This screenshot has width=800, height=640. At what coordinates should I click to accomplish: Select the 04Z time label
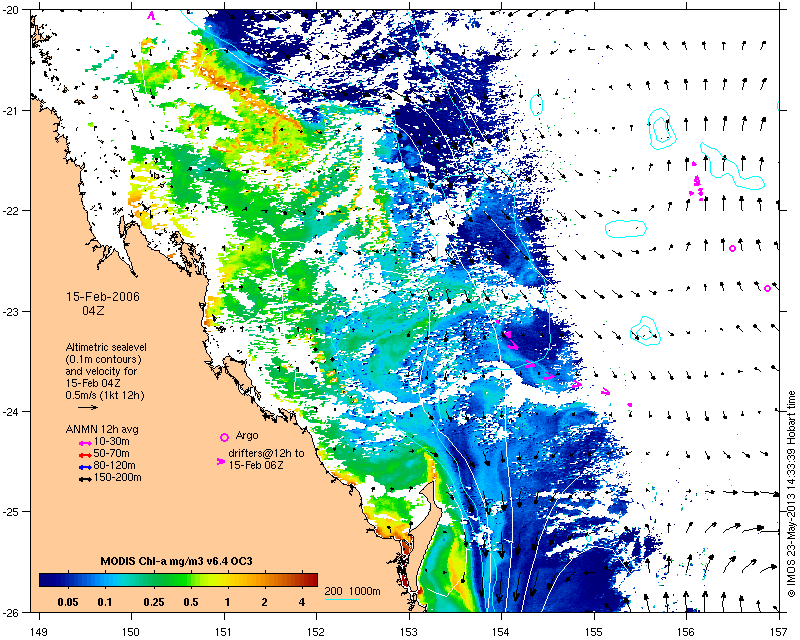tap(93, 310)
